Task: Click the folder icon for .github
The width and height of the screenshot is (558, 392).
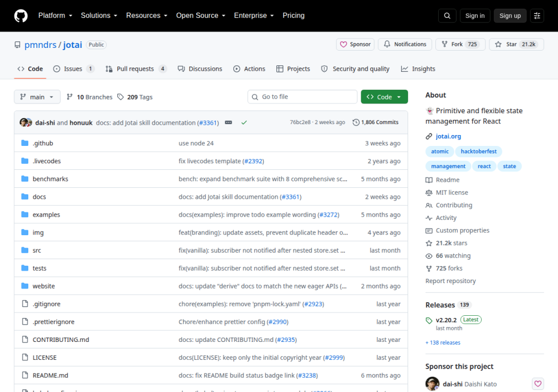Action: click(25, 143)
